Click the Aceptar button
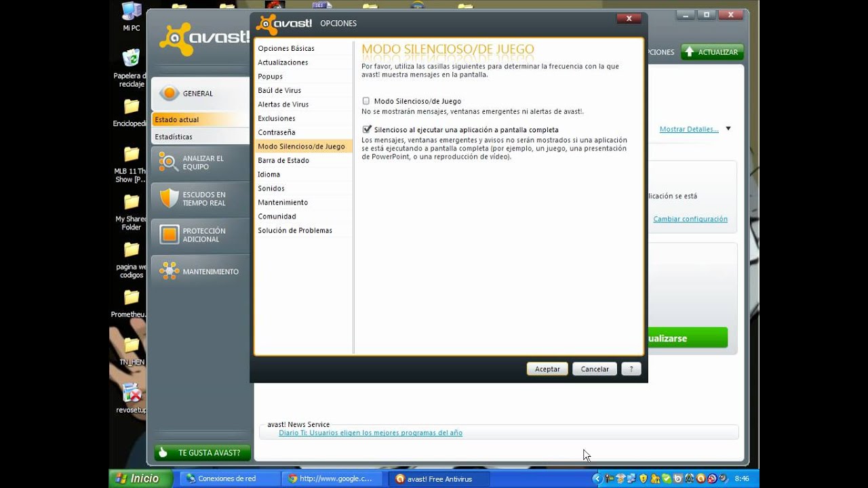The image size is (868, 488). click(547, 369)
